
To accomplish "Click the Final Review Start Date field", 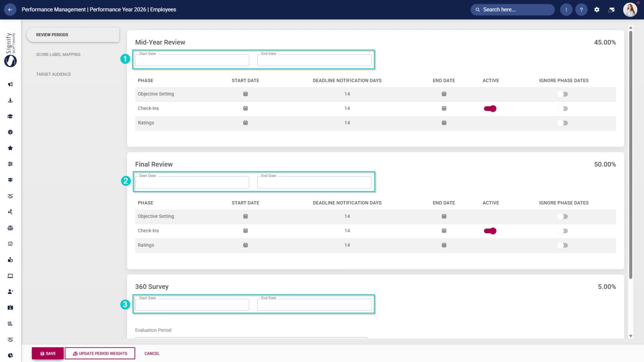I will 192,182.
